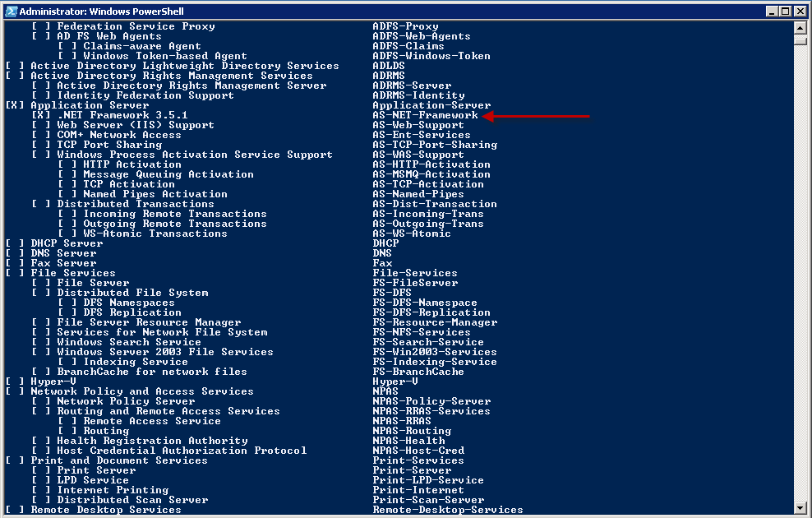Click the vertical scrollbar thumb
This screenshot has width=812, height=518.
coord(800,39)
